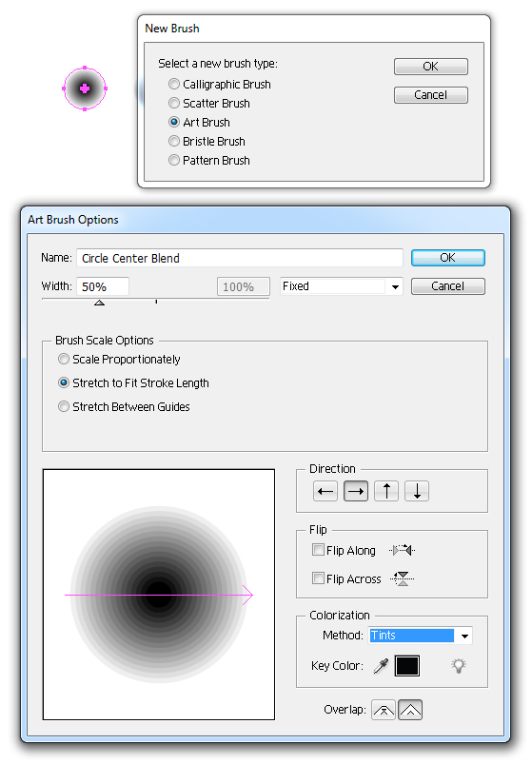Click the Flip group label

click(x=318, y=530)
